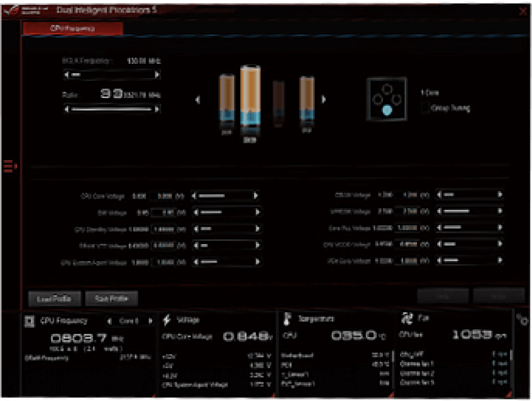Select the blue filled core circle

point(387,110)
